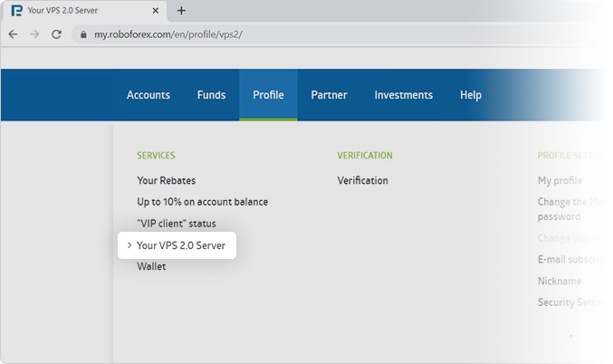The height and width of the screenshot is (364, 613).
Task: Open the Investments menu
Action: pos(403,95)
